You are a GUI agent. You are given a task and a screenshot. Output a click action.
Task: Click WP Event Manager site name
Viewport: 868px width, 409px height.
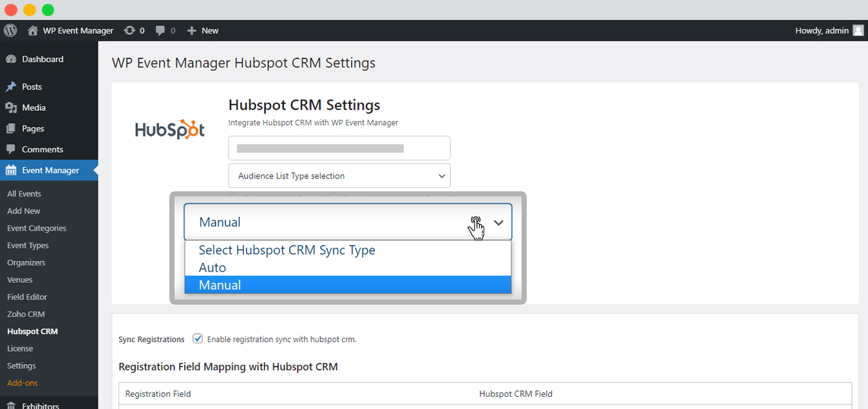tap(78, 30)
